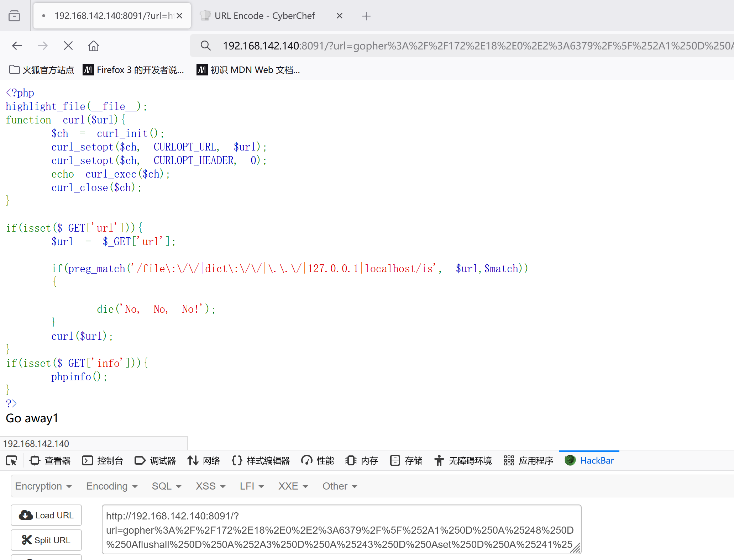734x560 pixels.
Task: Click inside the HackBar URL text area
Action: tap(341, 529)
